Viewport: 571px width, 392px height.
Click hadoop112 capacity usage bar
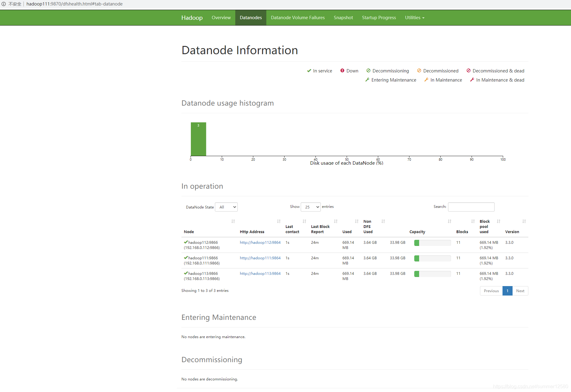tap(433, 243)
